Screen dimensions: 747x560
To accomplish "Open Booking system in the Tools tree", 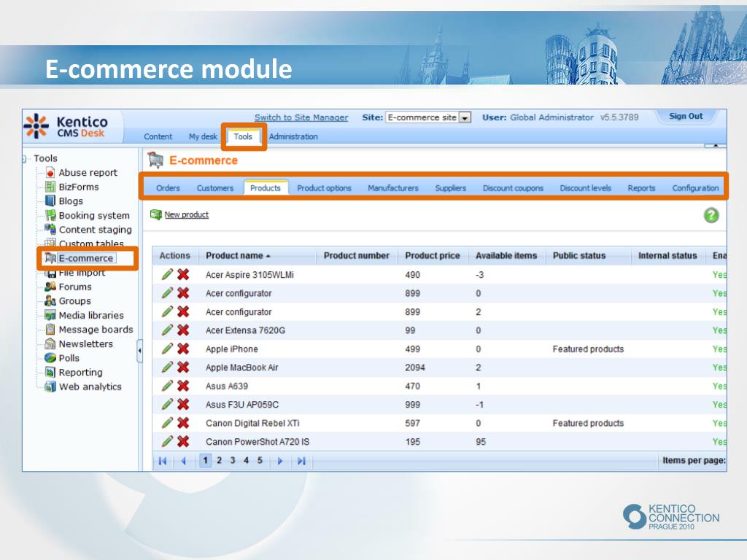I will tap(94, 216).
